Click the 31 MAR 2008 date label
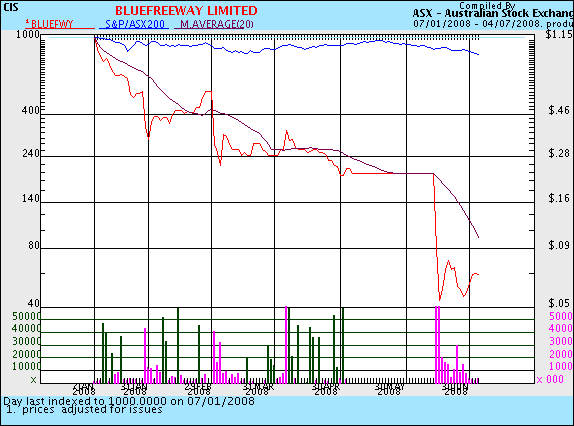 [x=258, y=389]
